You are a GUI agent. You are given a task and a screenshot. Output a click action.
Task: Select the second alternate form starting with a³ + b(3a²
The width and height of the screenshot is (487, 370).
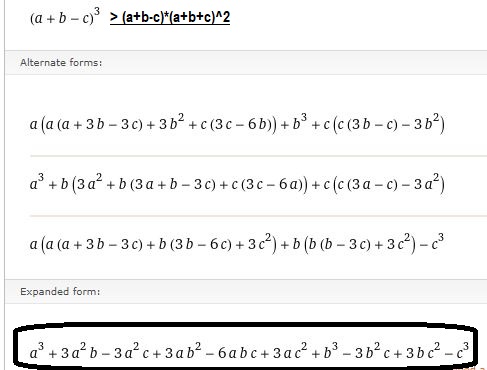click(x=237, y=184)
